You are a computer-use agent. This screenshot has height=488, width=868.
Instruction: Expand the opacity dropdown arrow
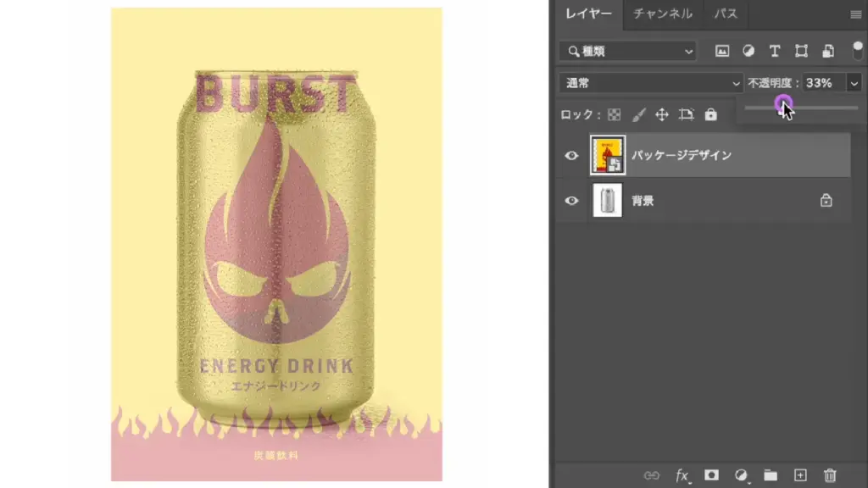854,83
